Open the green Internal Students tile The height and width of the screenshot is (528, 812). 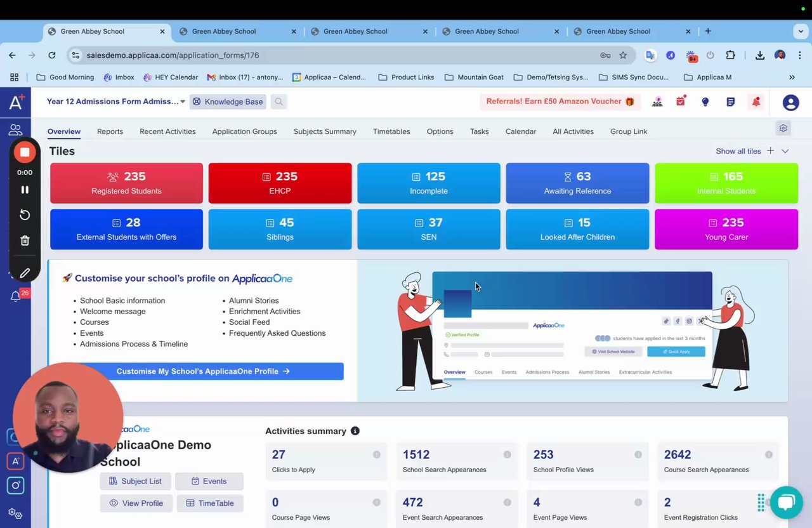[726, 183]
